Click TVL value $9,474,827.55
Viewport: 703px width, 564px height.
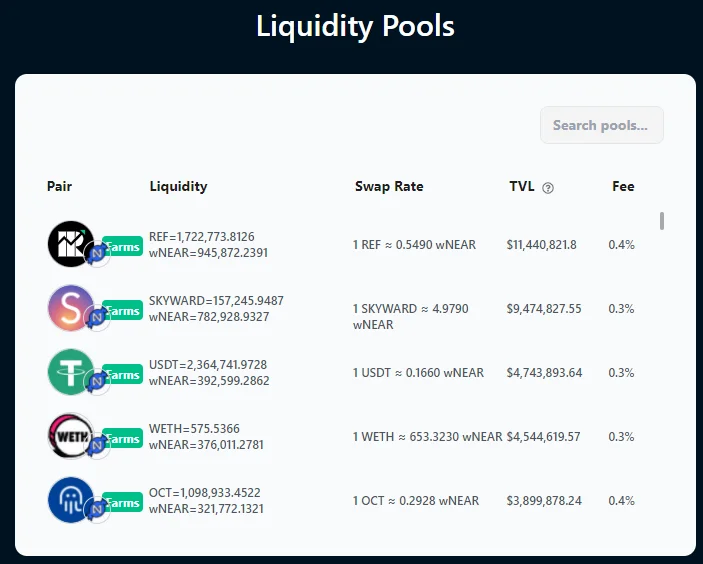544,309
